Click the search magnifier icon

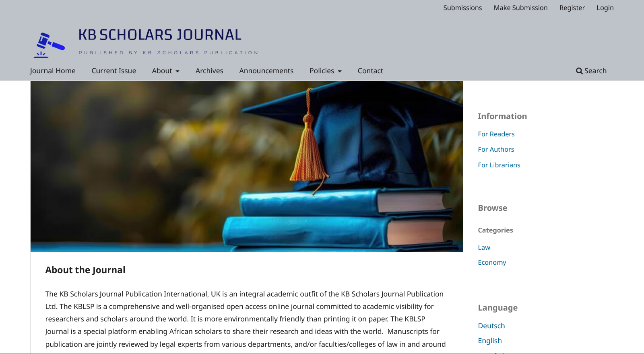[579, 71]
